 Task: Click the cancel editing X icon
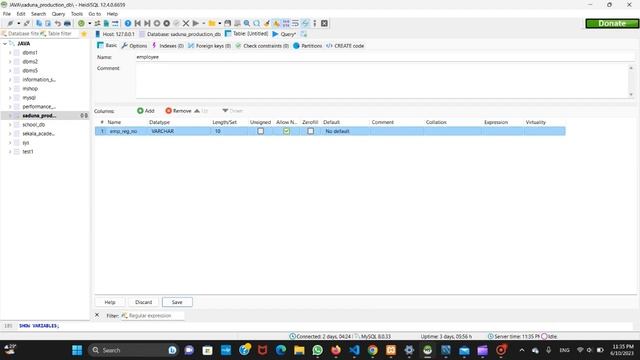[186, 24]
